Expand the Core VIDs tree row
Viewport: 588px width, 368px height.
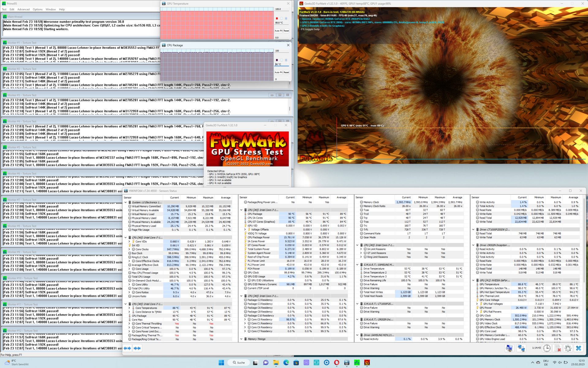pos(129,242)
